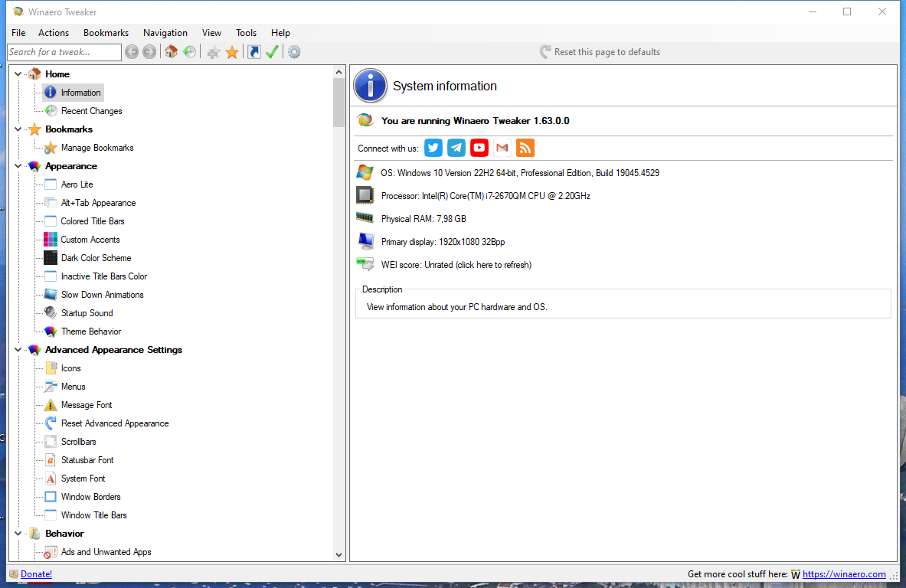The height and width of the screenshot is (588, 906).
Task: Select Window Borders in the tree
Action: coord(90,497)
